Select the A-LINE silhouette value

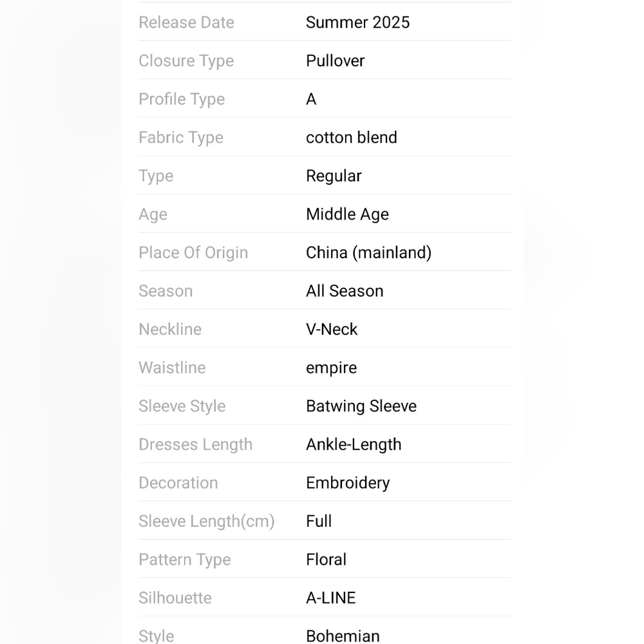pos(330,598)
